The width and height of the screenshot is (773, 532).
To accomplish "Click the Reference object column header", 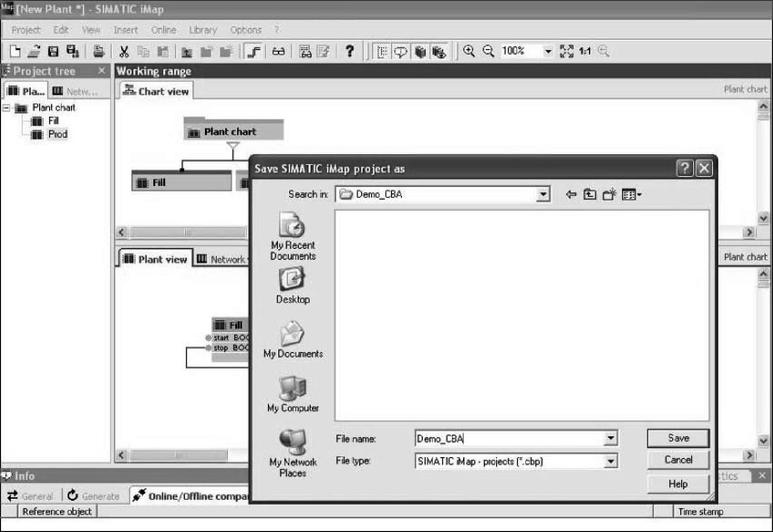I will point(57,511).
